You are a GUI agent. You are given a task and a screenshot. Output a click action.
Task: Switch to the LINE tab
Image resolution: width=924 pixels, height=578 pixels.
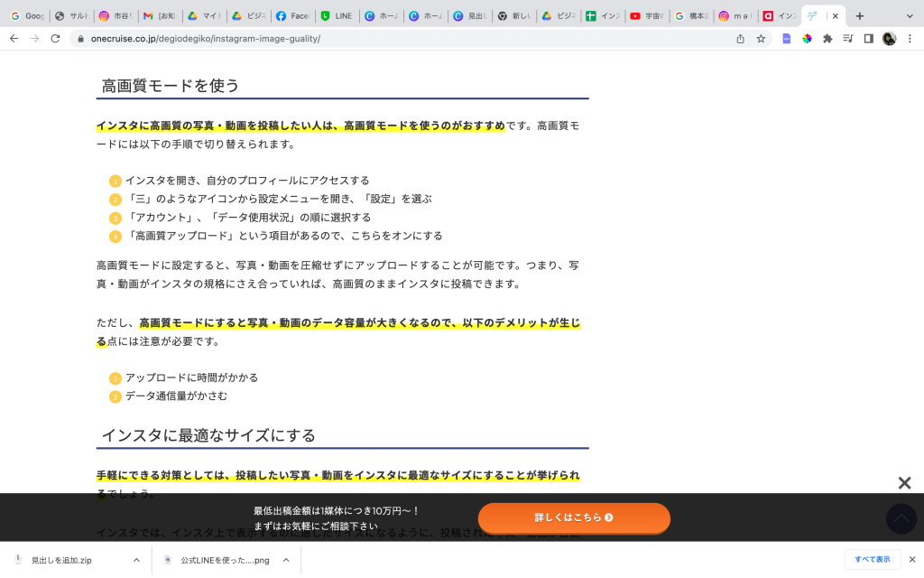pyautogui.click(x=337, y=16)
